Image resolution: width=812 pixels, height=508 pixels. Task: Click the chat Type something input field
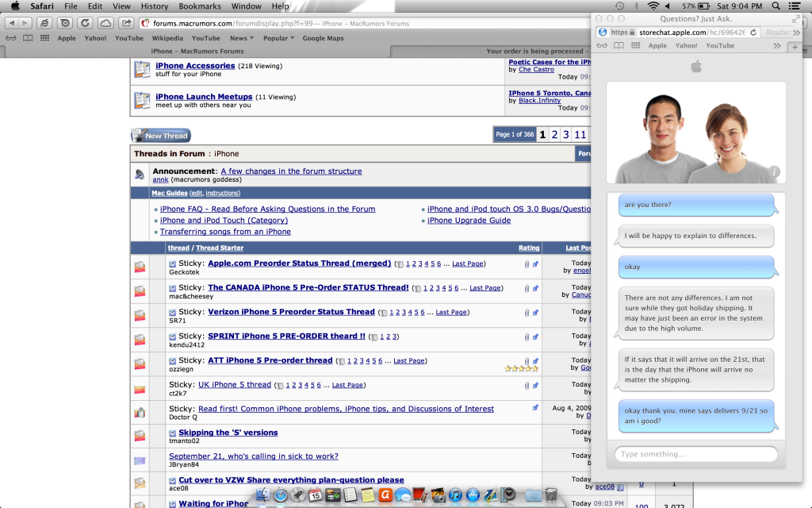point(696,454)
